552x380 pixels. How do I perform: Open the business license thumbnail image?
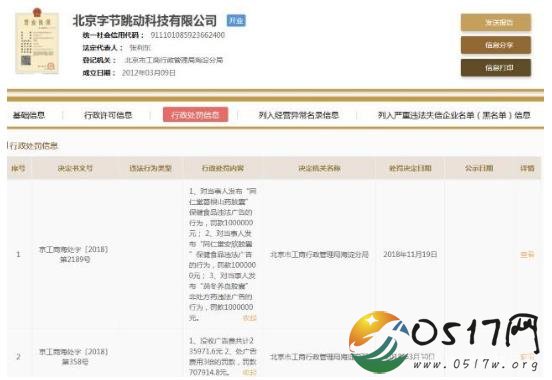pyautogui.click(x=37, y=42)
